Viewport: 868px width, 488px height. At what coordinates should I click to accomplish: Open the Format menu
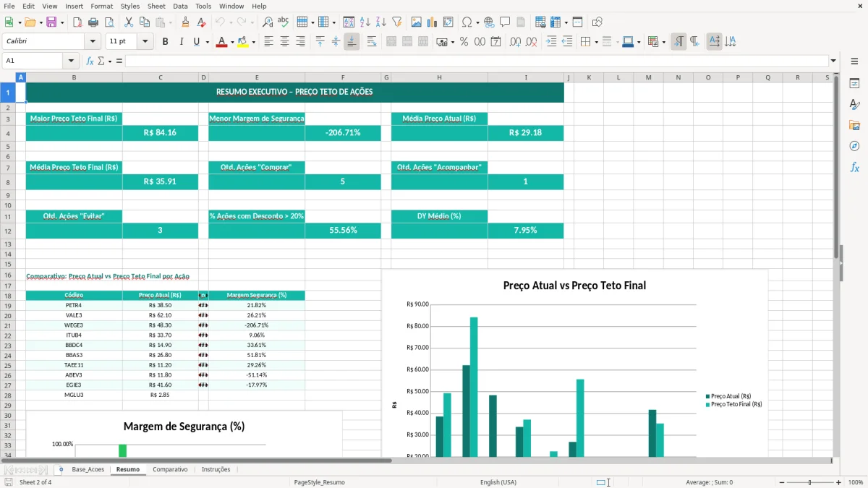pyautogui.click(x=101, y=6)
